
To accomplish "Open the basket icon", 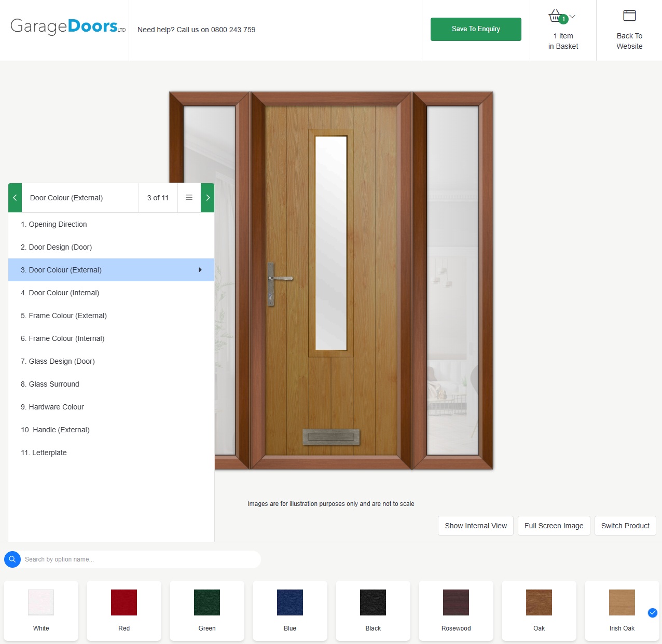I will (x=556, y=16).
